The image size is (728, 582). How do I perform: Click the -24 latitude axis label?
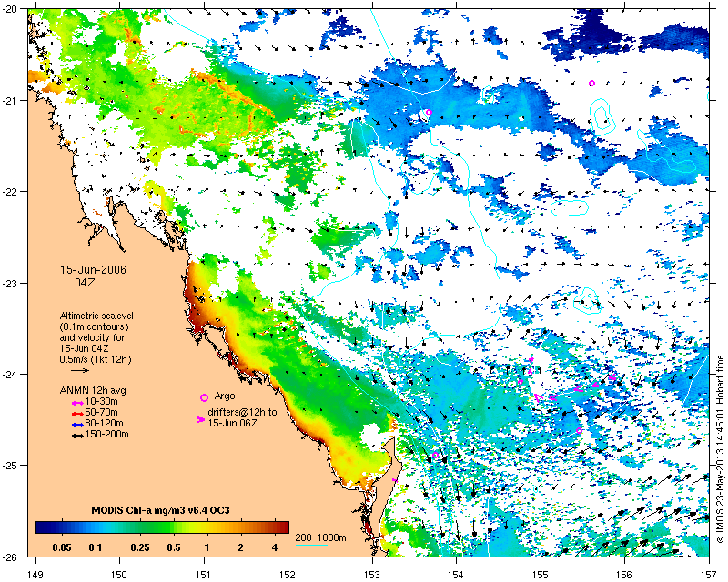(10, 374)
